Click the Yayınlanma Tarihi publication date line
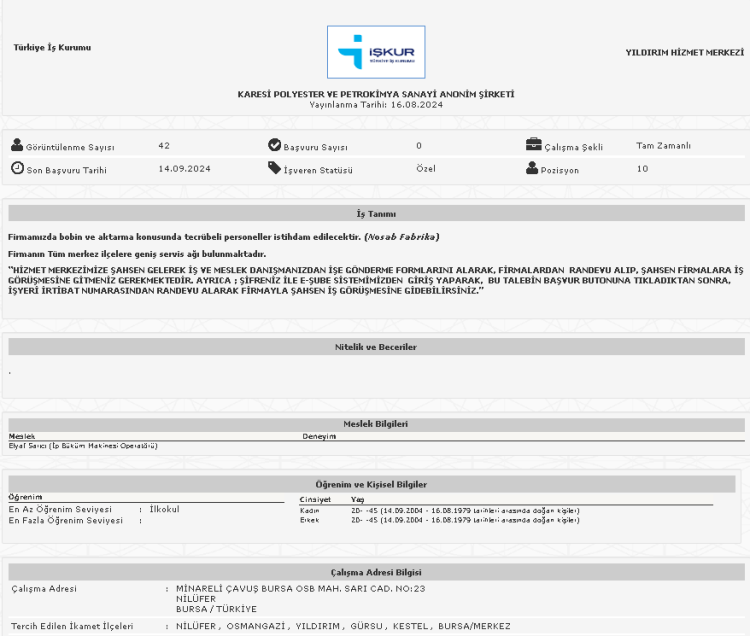The image size is (750, 636). 376,104
